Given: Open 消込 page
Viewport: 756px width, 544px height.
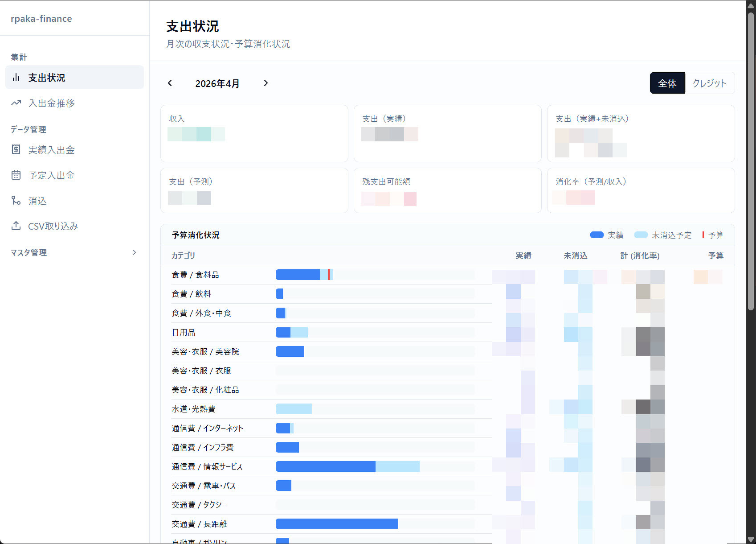Looking at the screenshot, I should pos(74,201).
